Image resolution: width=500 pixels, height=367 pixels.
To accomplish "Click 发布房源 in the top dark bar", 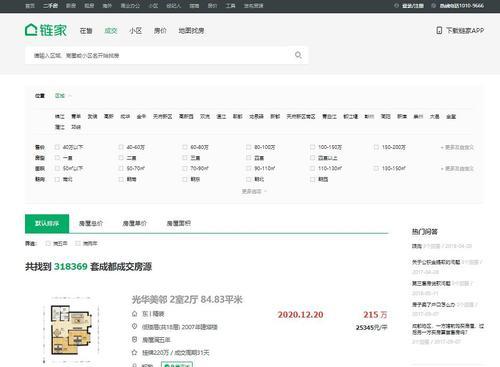I will (x=254, y=6).
